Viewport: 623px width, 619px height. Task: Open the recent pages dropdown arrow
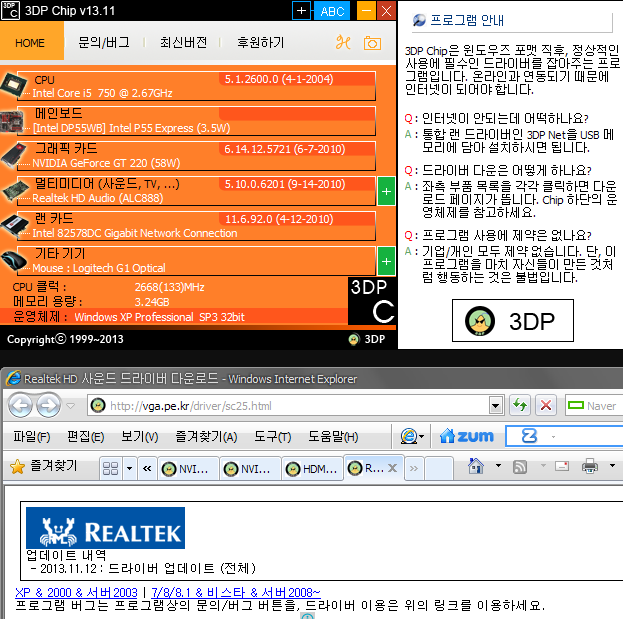click(x=70, y=406)
